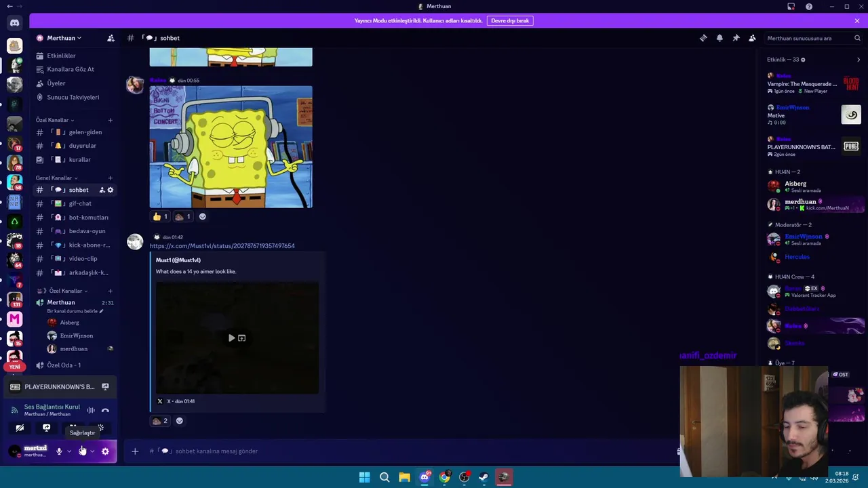The image size is (868, 488).
Task: Open Windows Start menu
Action: click(x=364, y=477)
